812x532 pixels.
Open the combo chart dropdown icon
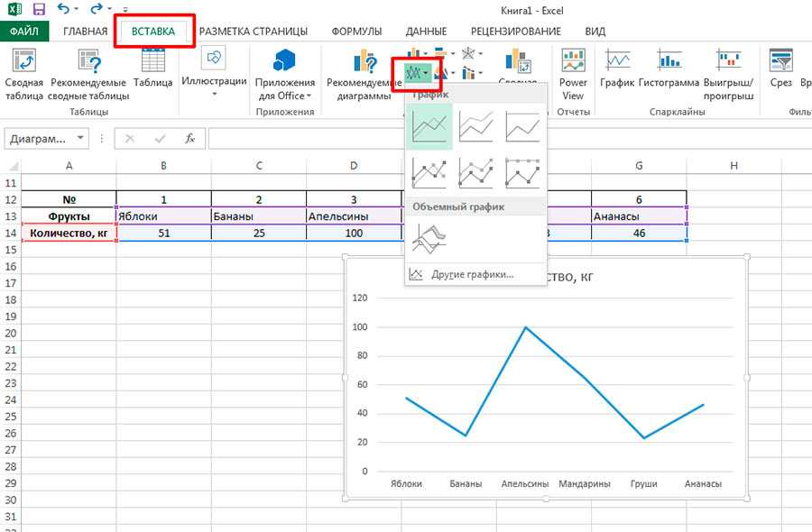472,73
